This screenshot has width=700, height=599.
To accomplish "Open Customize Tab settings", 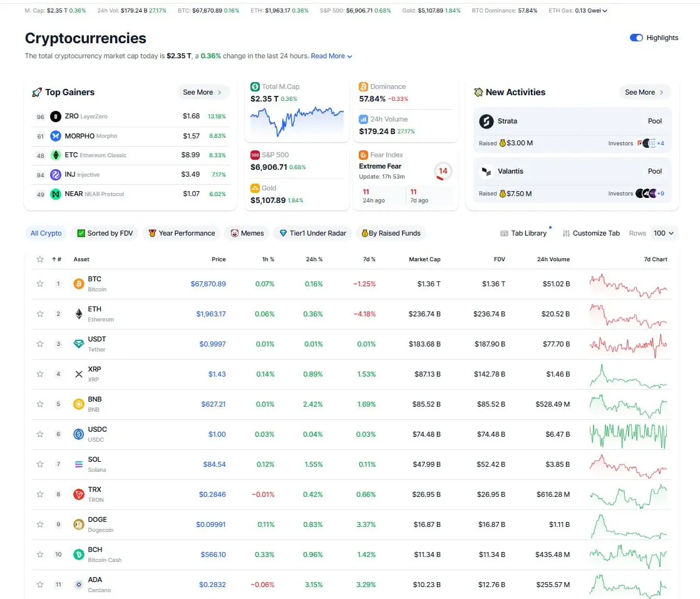I will point(591,233).
